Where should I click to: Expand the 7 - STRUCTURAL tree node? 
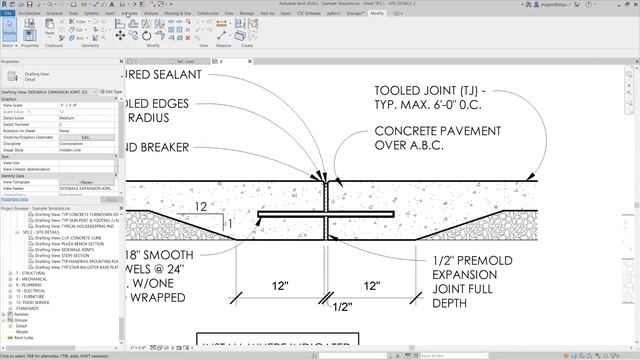(11, 273)
